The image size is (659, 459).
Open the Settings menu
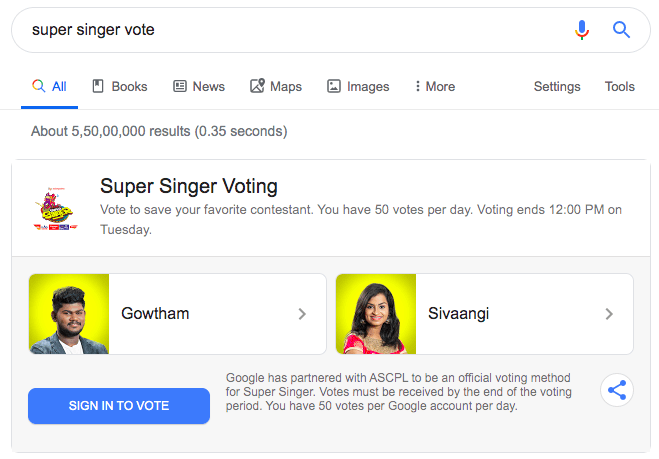557,87
